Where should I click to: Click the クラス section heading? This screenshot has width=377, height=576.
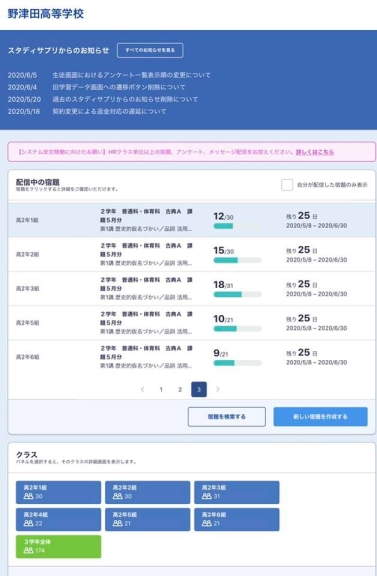click(26, 455)
